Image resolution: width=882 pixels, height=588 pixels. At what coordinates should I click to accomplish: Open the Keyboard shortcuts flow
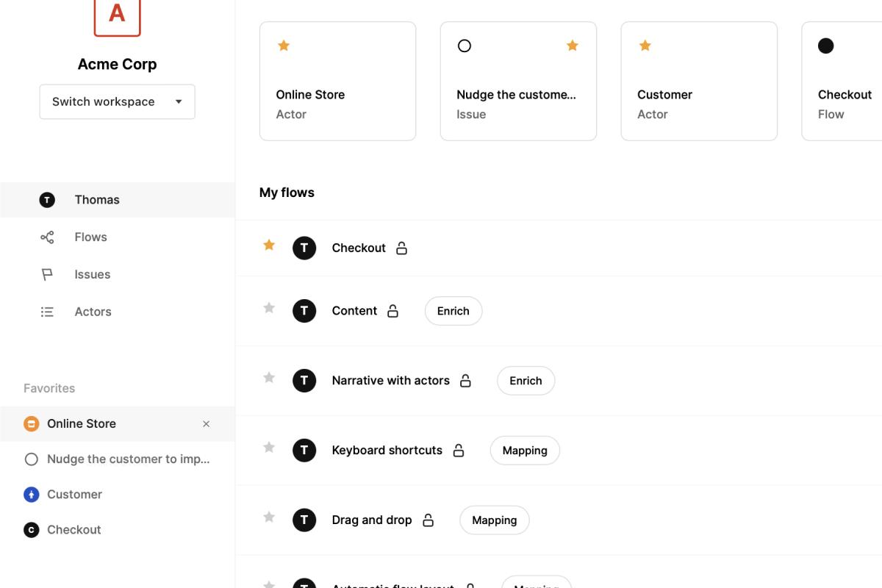tap(387, 451)
